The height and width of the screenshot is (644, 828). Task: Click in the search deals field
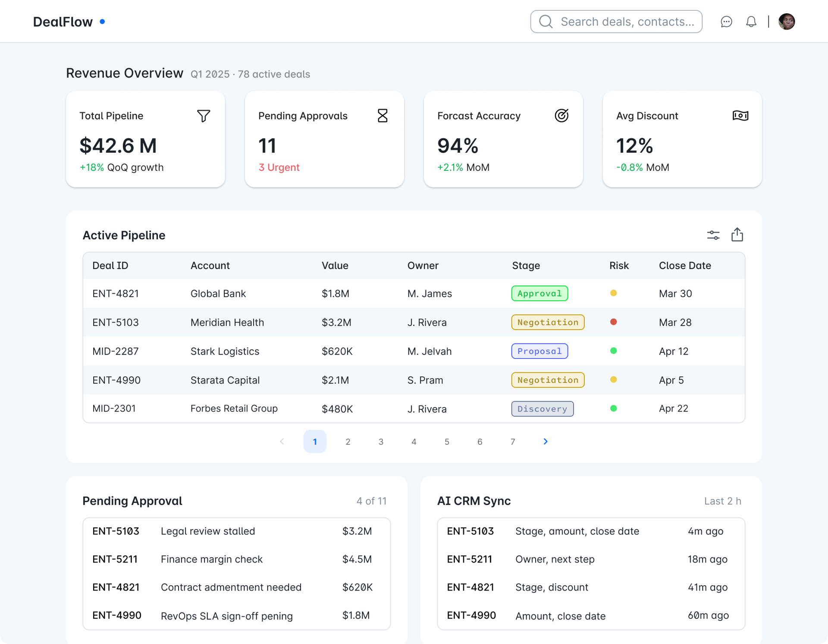pos(627,22)
